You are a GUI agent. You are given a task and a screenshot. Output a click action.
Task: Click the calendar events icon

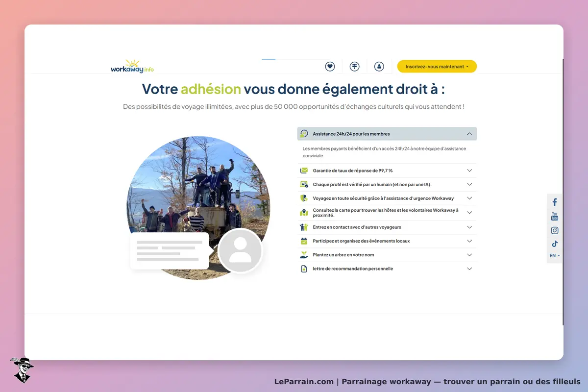[304, 241]
